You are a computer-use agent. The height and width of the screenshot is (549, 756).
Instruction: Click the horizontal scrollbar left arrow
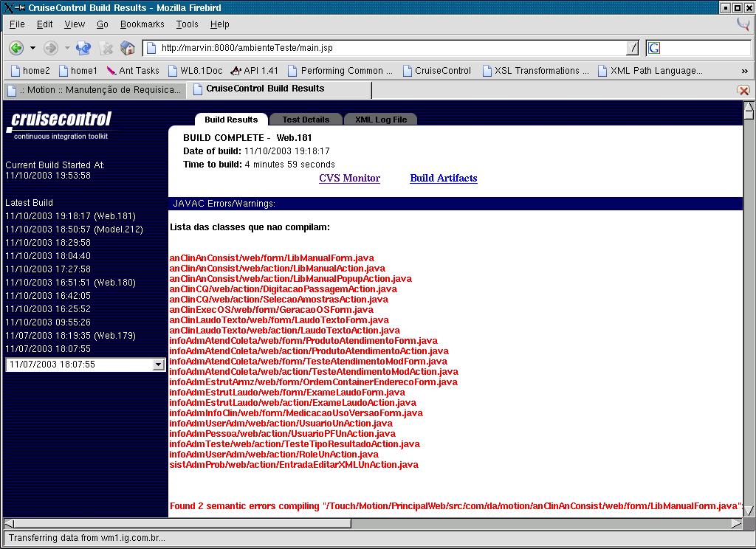9,523
